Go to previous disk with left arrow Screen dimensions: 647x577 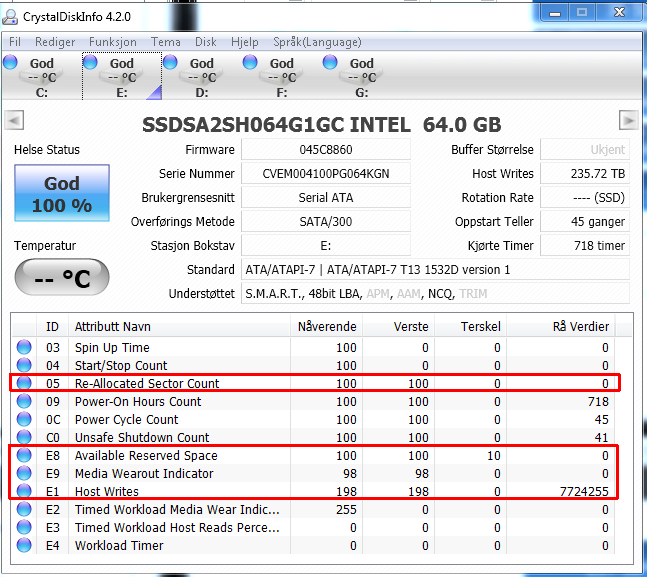(x=14, y=121)
